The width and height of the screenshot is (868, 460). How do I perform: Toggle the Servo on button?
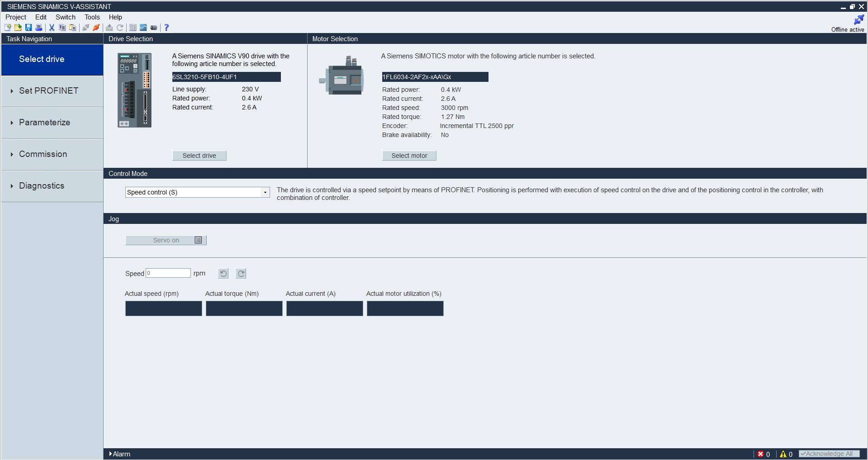pyautogui.click(x=166, y=240)
